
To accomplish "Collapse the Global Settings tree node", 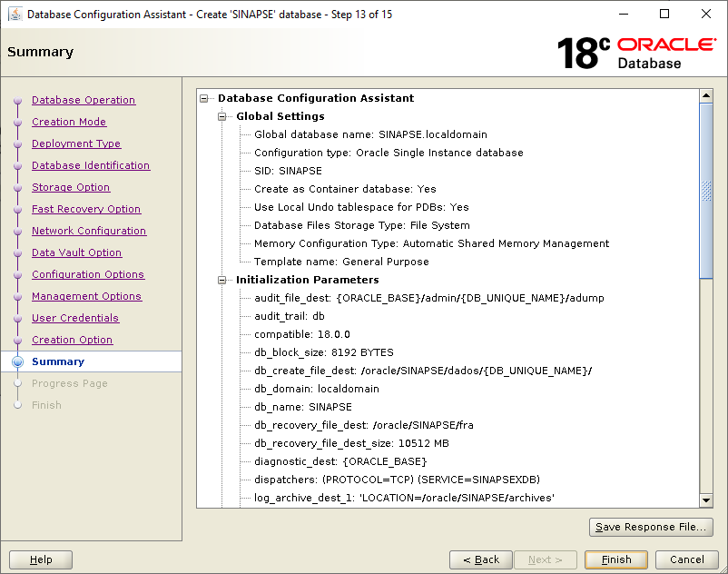I will point(221,116).
